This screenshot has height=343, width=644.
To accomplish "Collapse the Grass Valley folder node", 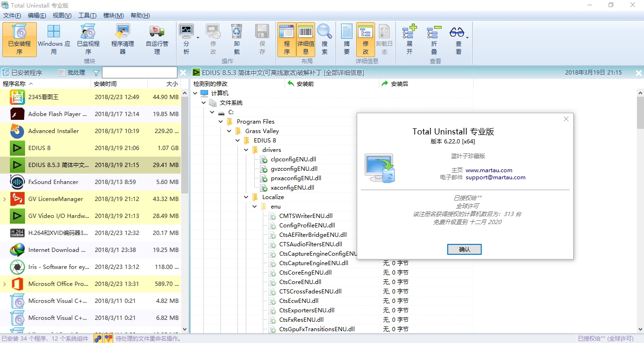I will click(229, 131).
